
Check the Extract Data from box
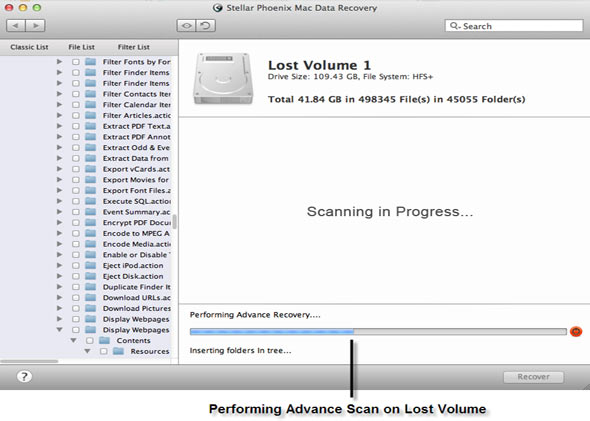point(76,158)
